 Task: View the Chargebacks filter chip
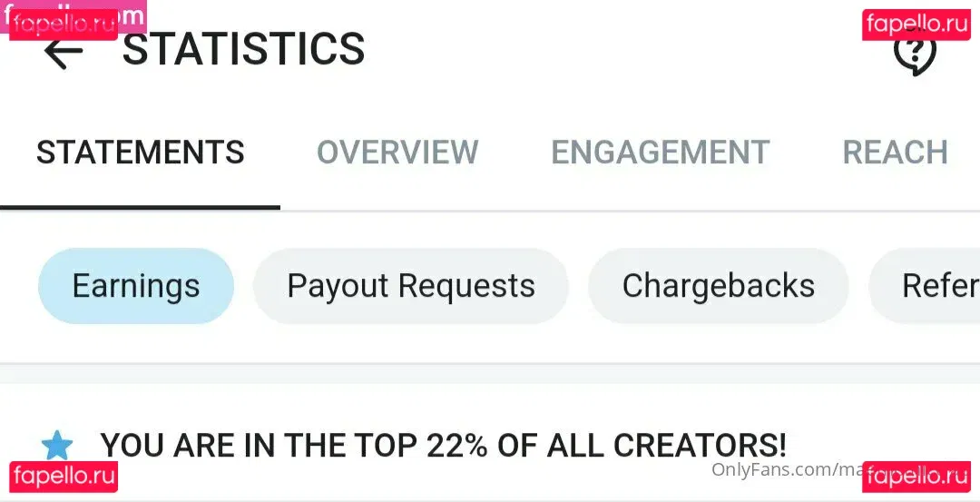719,286
